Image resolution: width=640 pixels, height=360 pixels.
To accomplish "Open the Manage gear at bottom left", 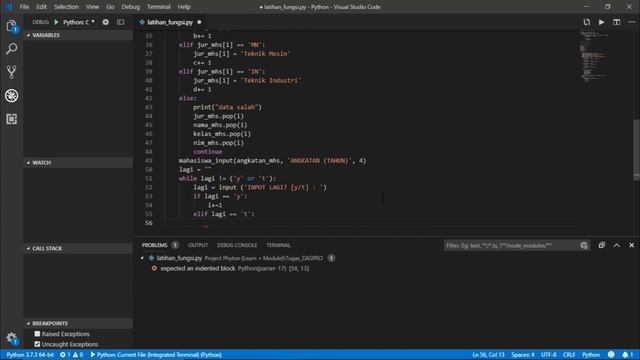I will pyautogui.click(x=11, y=338).
